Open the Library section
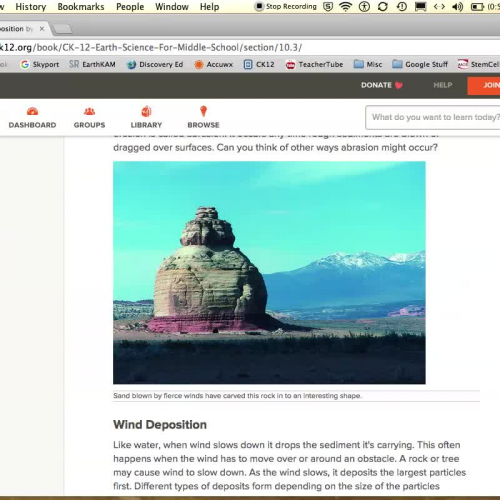500x500 pixels. (146, 118)
